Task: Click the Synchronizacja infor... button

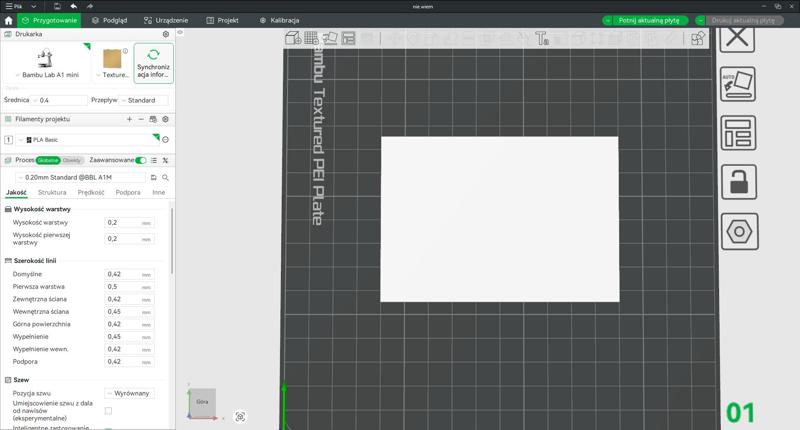Action: (154, 63)
